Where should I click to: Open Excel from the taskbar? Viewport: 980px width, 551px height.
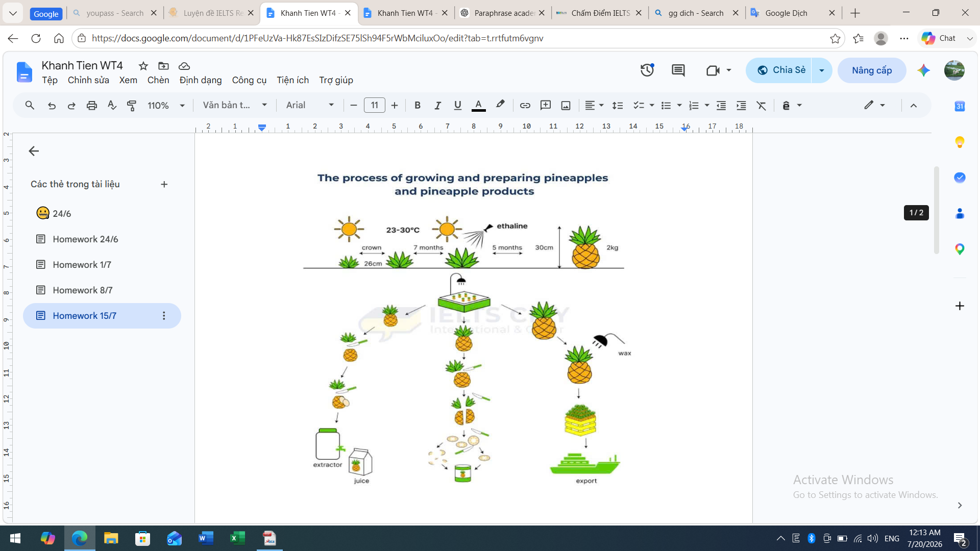point(238,538)
